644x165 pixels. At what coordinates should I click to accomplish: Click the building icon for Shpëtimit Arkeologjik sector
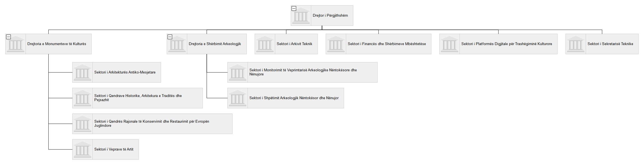tap(237, 98)
